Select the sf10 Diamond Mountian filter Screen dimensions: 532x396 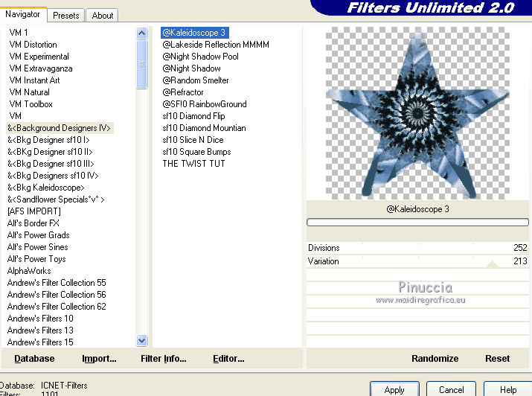(205, 127)
